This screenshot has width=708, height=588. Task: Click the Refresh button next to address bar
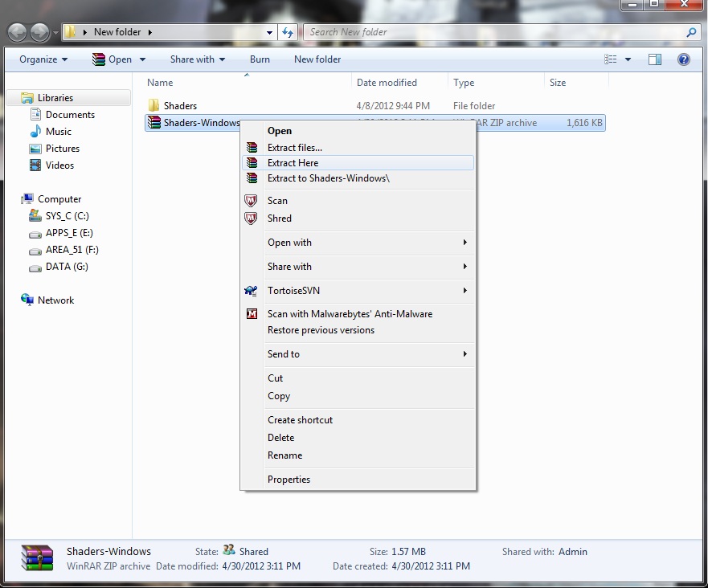(288, 32)
